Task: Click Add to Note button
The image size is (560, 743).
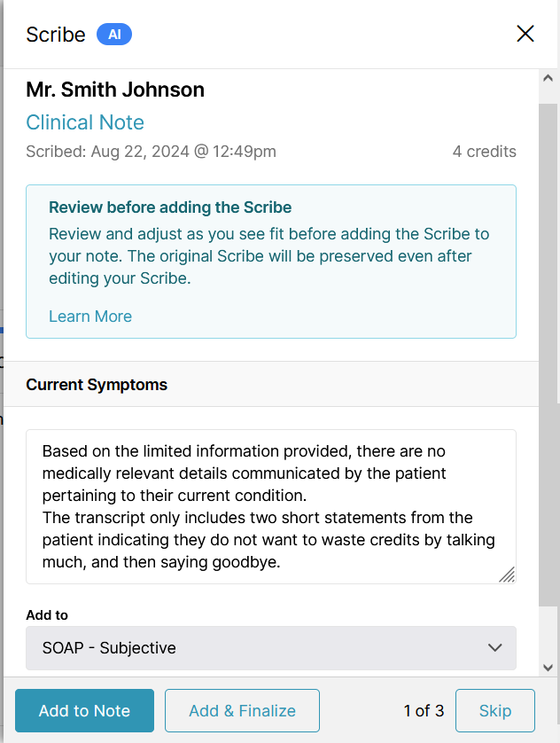Action: pos(85,710)
